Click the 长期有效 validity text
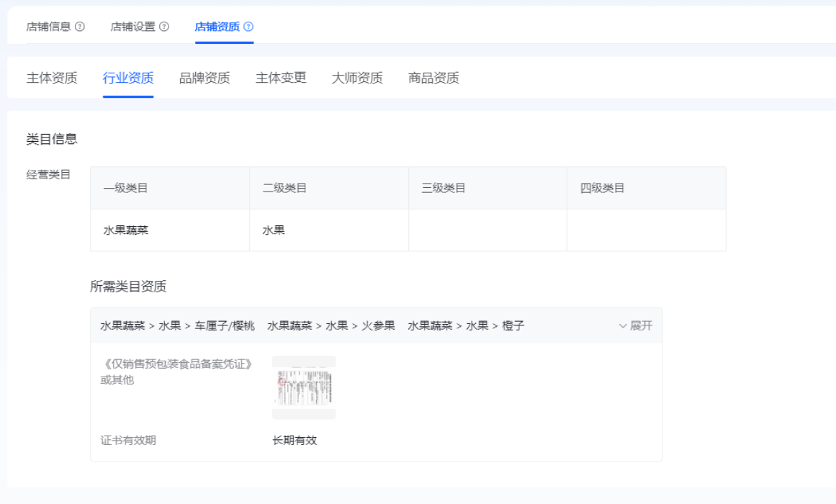The height and width of the screenshot is (504, 836). pyautogui.click(x=295, y=440)
